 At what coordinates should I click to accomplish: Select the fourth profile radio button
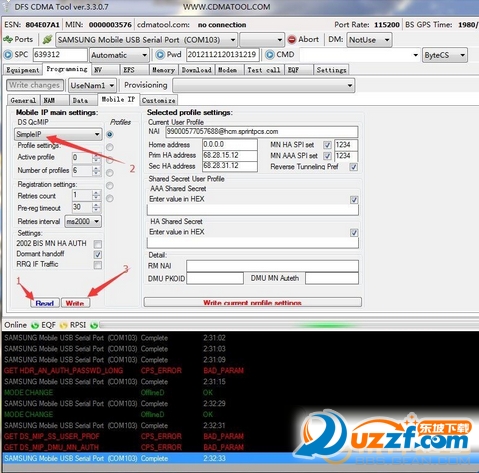click(x=110, y=173)
